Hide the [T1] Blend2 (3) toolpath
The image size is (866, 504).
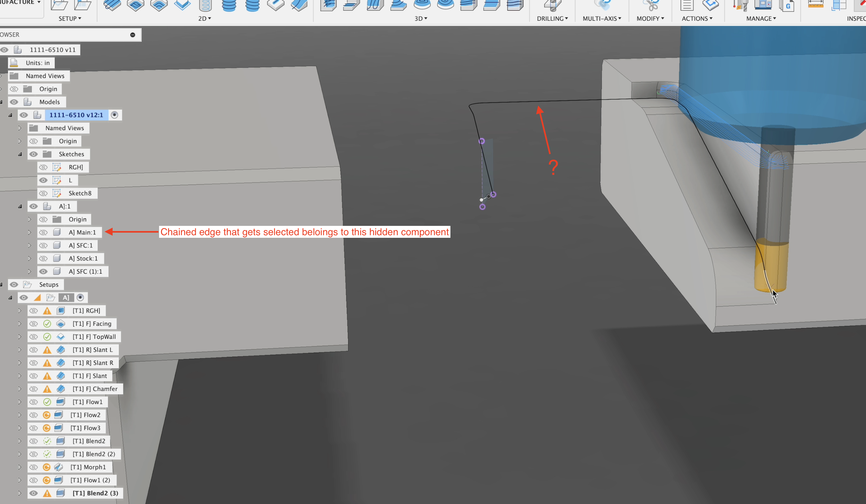[x=33, y=493]
